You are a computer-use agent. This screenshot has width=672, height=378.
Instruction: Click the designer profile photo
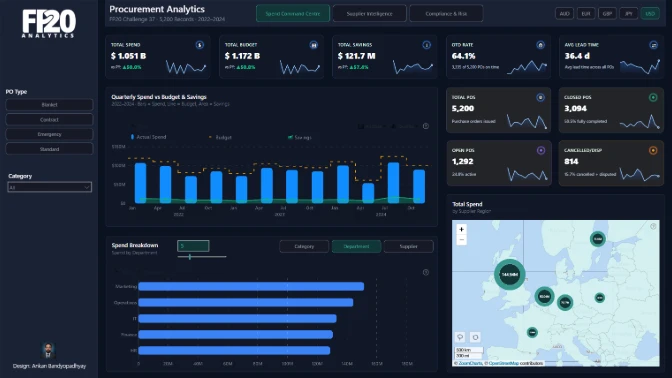[x=48, y=351]
